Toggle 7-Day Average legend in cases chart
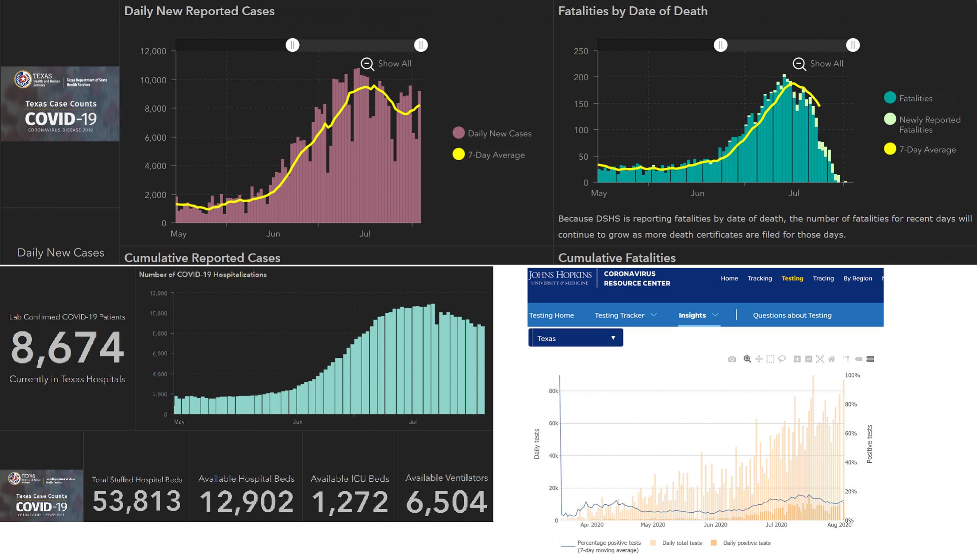977x560 pixels. [489, 155]
